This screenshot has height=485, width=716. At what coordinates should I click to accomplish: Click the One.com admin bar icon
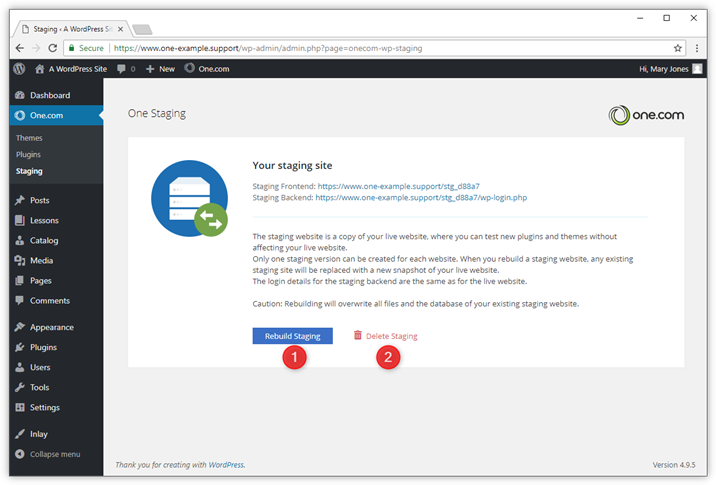(x=189, y=68)
